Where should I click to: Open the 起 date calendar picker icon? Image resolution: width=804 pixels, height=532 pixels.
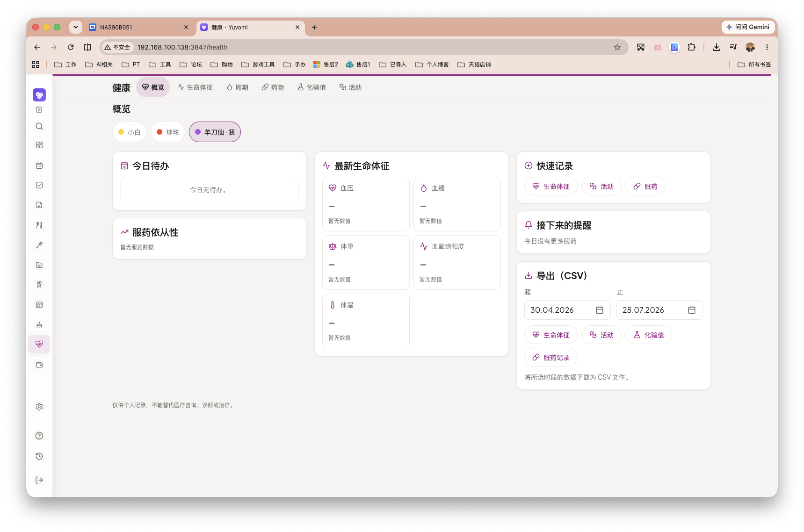600,310
